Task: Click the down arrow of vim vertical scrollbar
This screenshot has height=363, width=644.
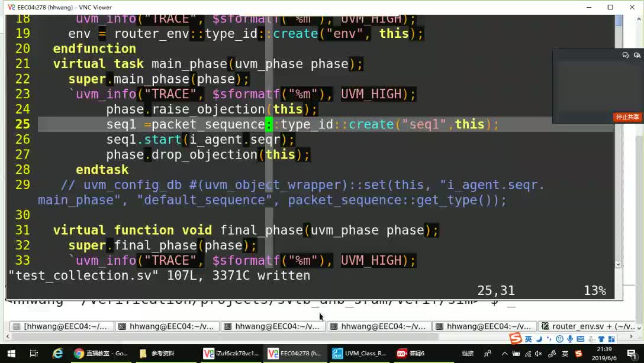Action: [x=618, y=264]
